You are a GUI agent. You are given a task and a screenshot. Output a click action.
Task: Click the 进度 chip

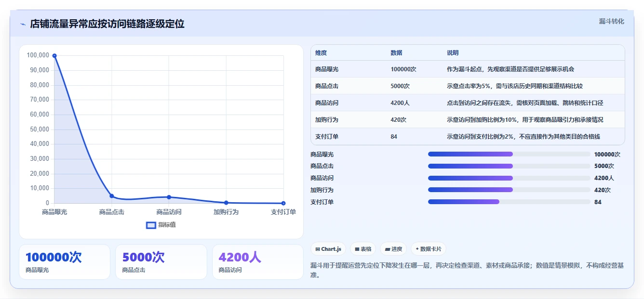[x=393, y=249]
